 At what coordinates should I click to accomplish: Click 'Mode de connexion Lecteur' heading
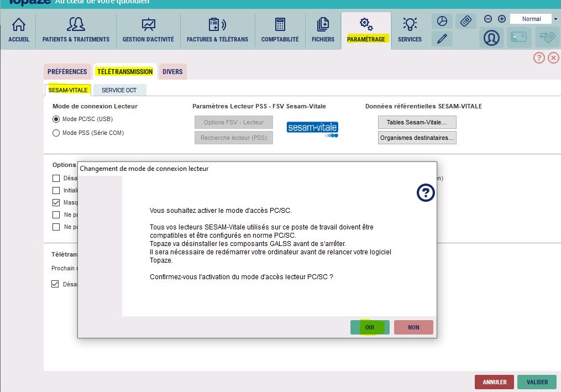(95, 106)
